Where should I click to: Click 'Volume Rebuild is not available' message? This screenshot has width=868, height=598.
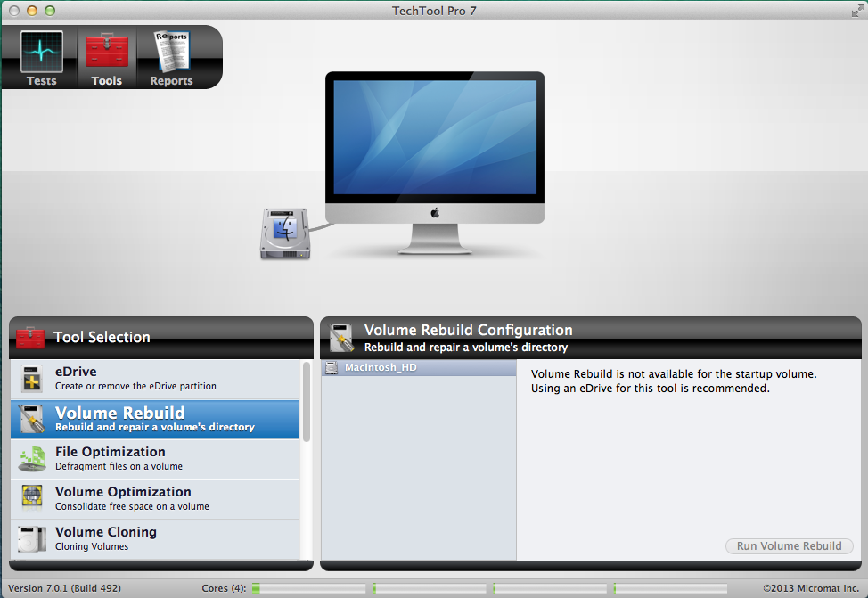coord(674,381)
